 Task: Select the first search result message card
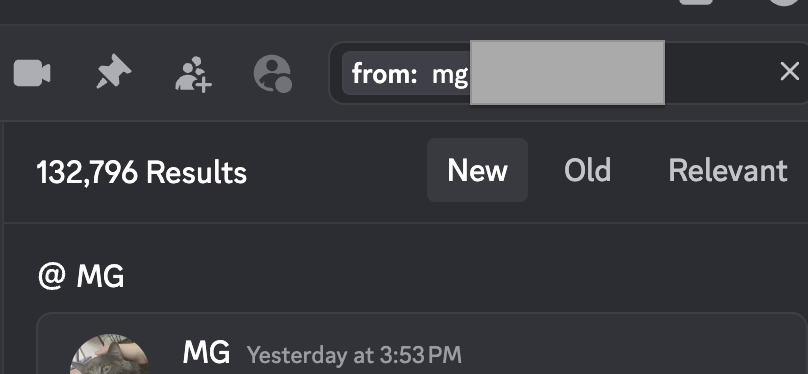point(422,344)
